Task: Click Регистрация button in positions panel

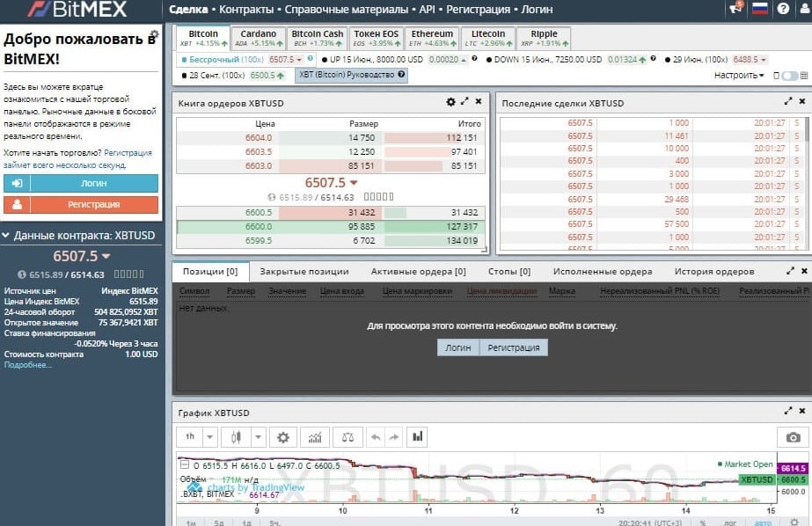Action: pos(513,347)
